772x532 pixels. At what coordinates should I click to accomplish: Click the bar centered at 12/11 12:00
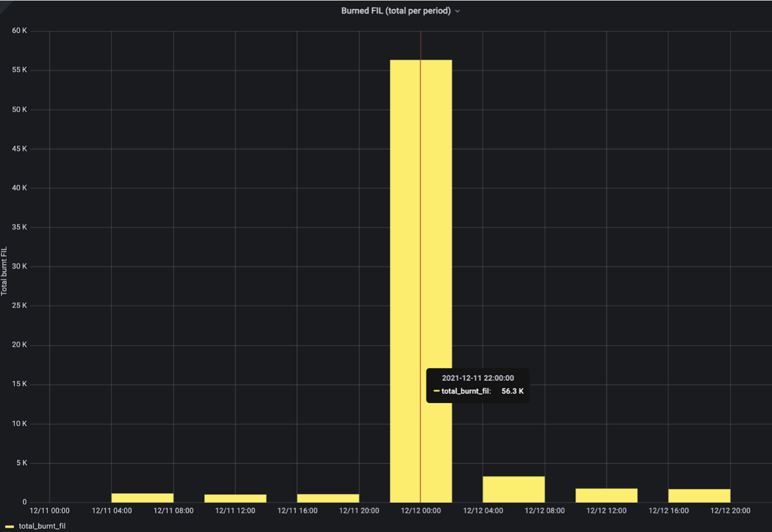coord(235,498)
